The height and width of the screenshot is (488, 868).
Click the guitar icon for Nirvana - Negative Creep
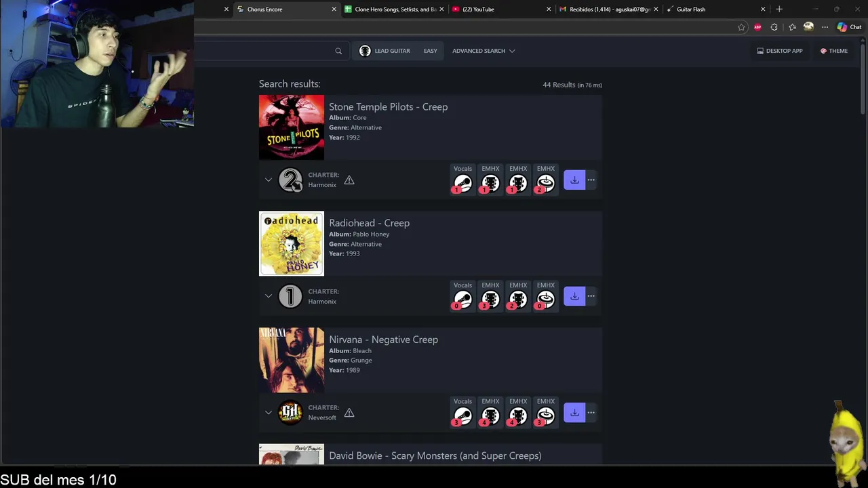490,415
